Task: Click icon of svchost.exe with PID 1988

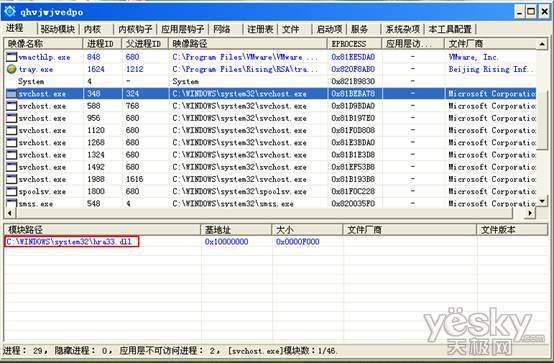Action: (x=11, y=179)
